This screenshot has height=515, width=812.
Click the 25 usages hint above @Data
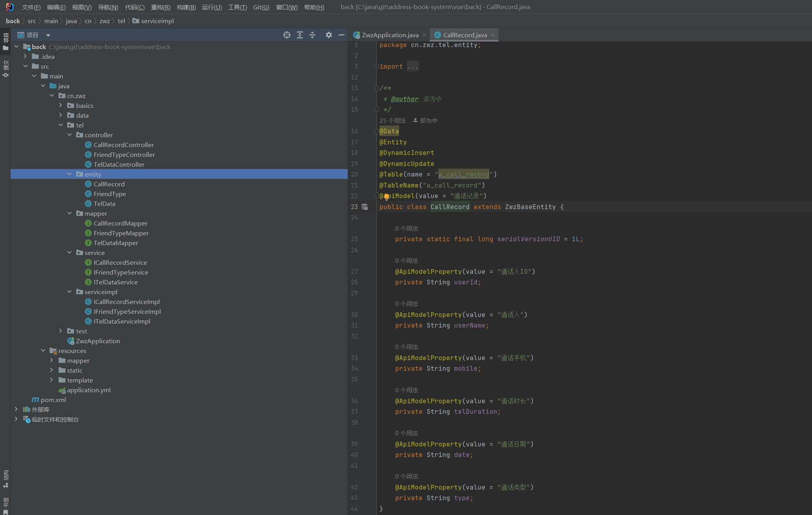[x=392, y=120]
